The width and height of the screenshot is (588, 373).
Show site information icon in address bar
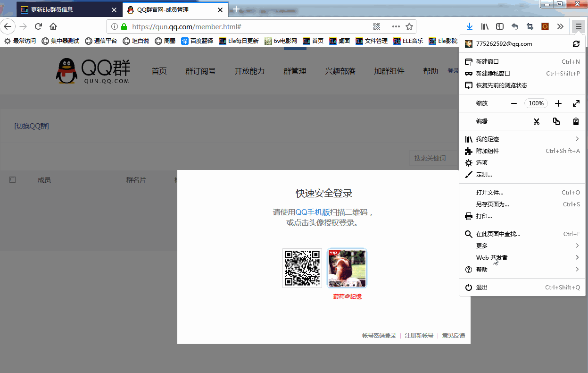[114, 27]
